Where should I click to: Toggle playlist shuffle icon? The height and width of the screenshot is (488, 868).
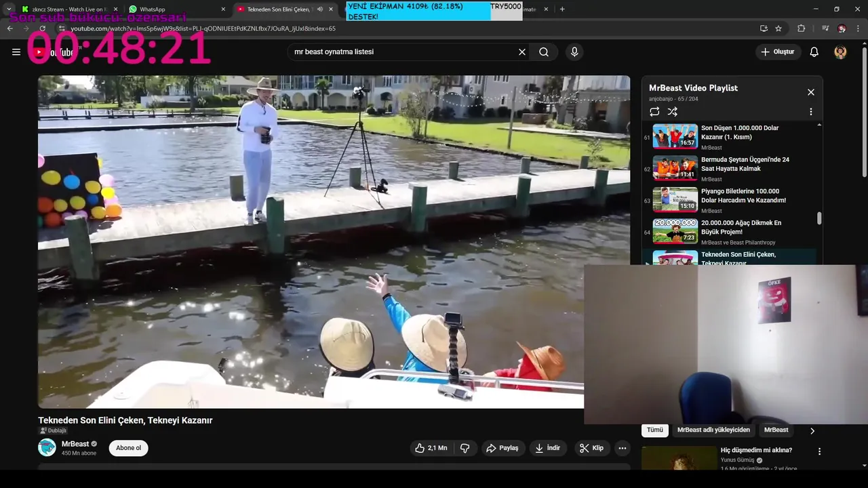point(673,112)
